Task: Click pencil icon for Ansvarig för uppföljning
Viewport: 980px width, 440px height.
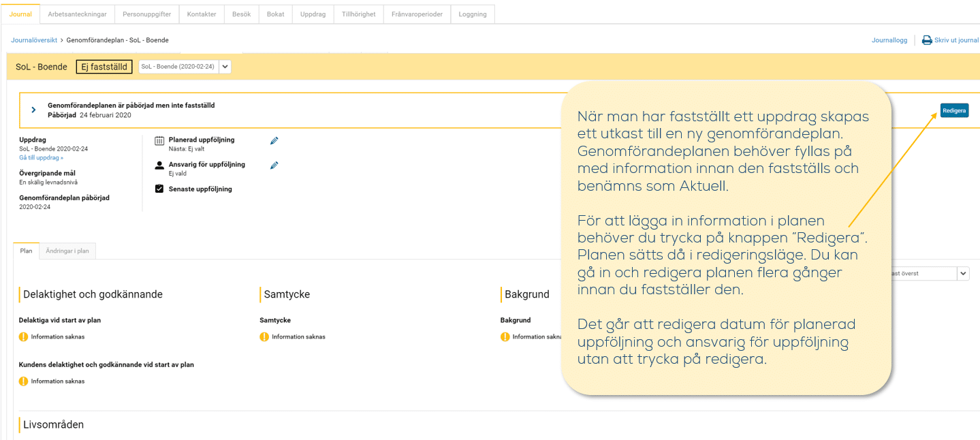Action: point(274,166)
